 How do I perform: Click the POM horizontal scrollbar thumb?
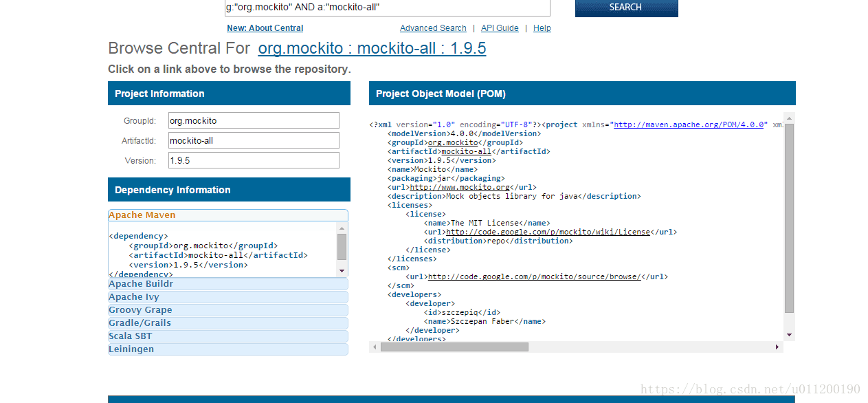point(454,347)
